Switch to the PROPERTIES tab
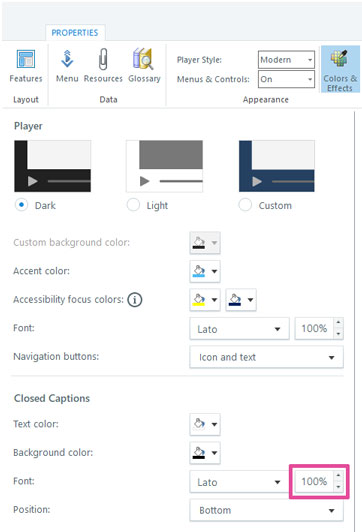This screenshot has width=362, height=532. (75, 33)
